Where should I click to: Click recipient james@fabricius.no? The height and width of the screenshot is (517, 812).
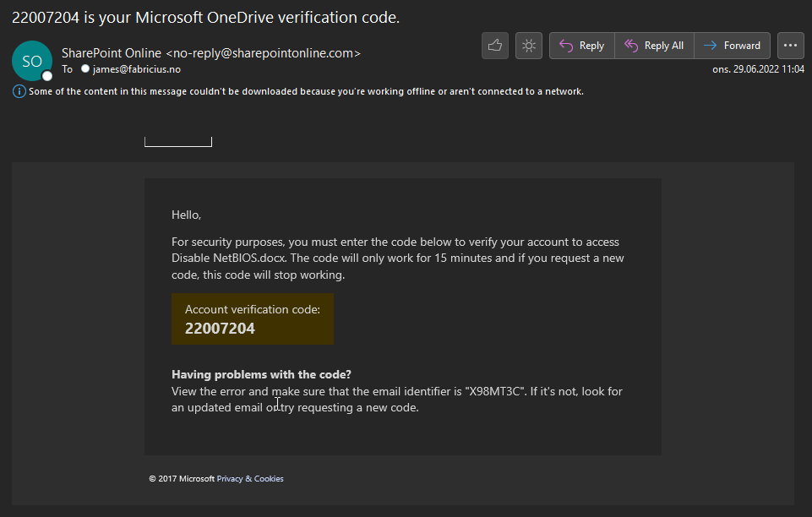[x=137, y=69]
